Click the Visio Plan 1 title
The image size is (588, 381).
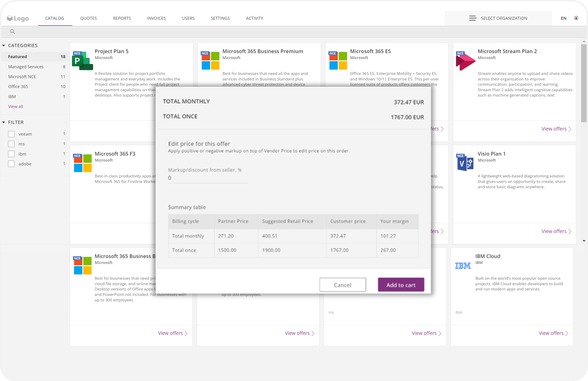[x=491, y=154]
